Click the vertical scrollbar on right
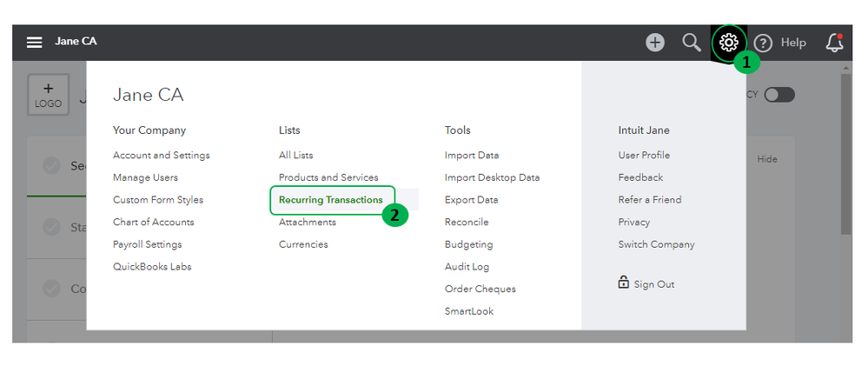 (845, 157)
